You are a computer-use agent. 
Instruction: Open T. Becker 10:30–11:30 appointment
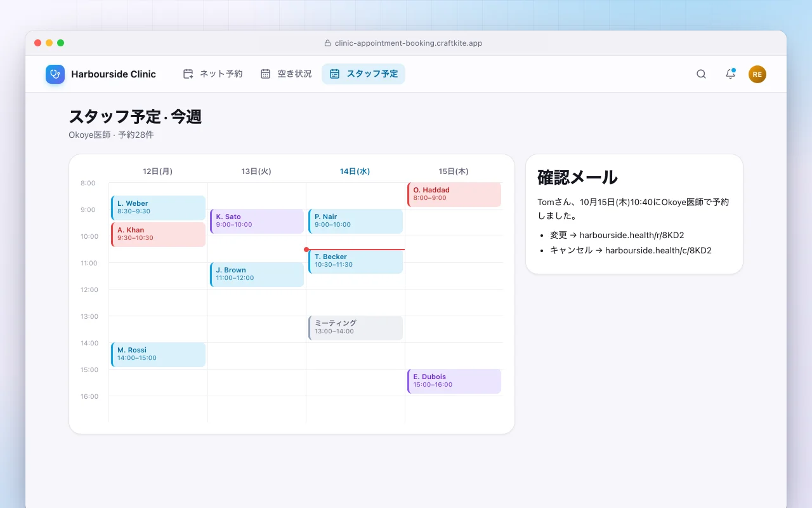click(x=355, y=261)
